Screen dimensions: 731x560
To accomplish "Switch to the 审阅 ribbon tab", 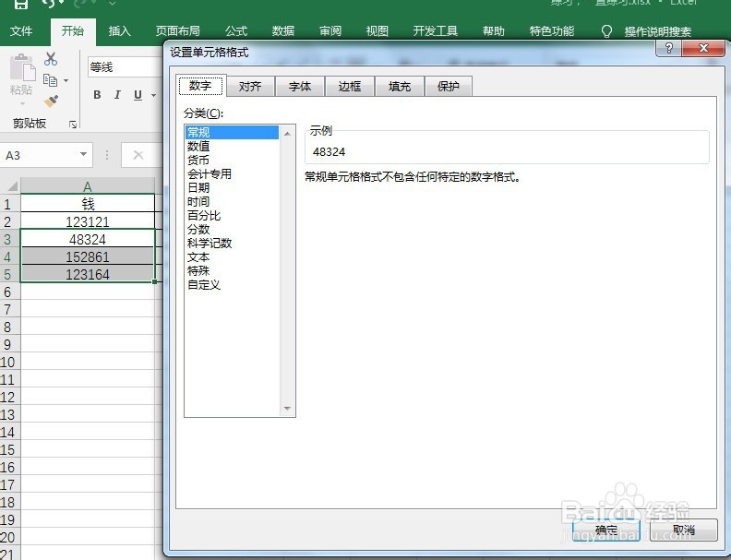I will coord(330,30).
